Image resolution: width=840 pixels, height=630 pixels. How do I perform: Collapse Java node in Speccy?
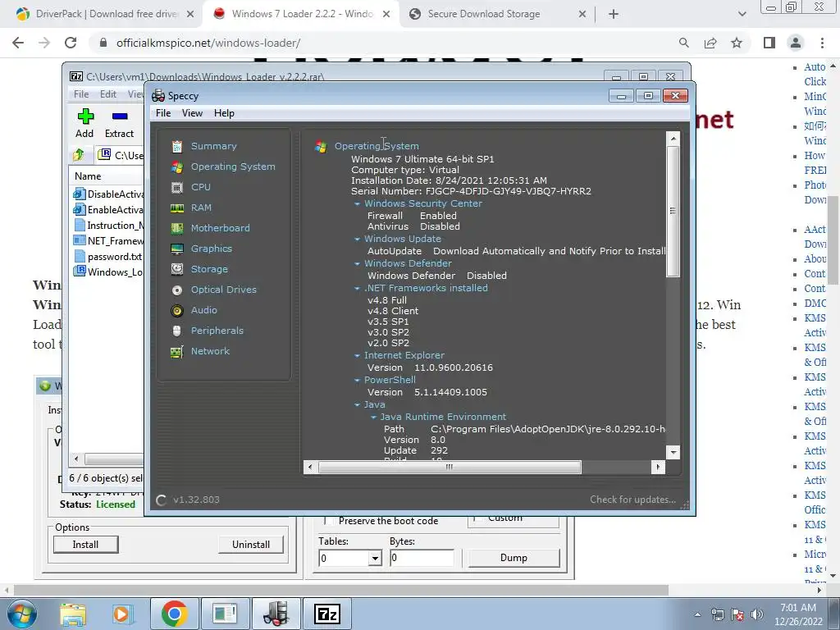pos(357,405)
